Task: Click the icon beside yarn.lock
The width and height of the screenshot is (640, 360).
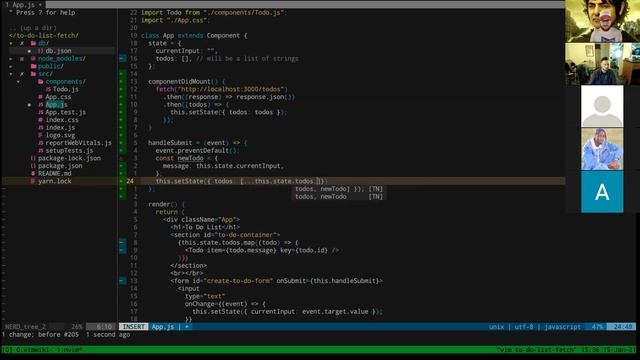Action: [x=33, y=181]
